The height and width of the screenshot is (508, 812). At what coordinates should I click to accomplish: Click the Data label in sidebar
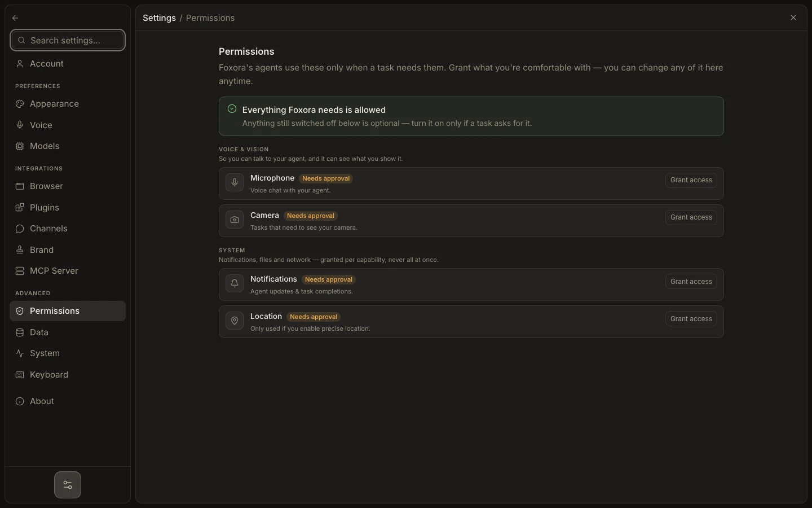click(x=39, y=332)
